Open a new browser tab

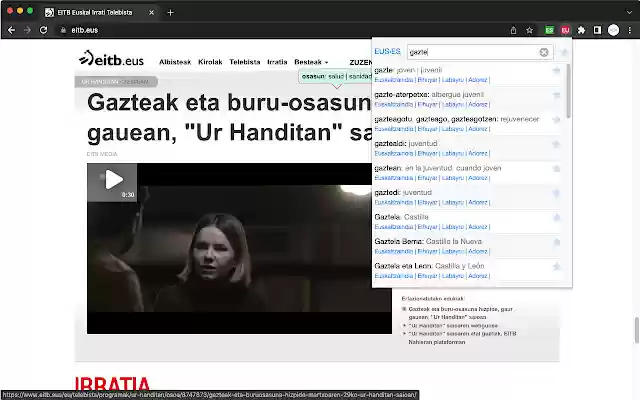point(170,13)
